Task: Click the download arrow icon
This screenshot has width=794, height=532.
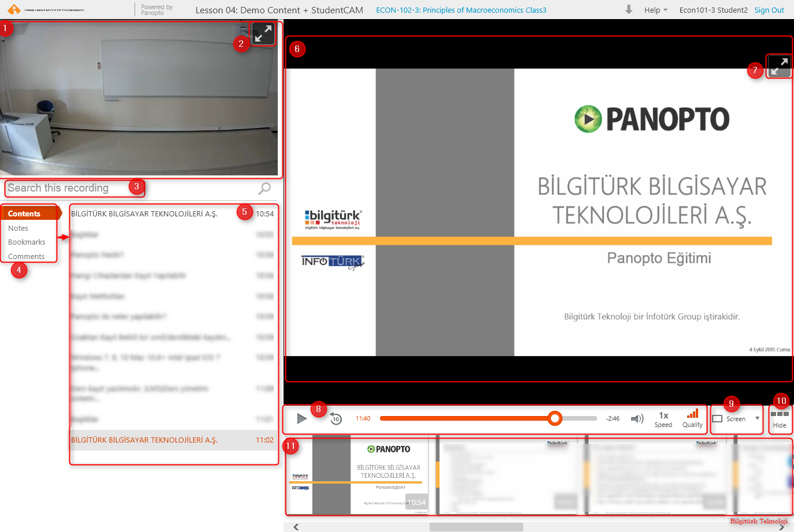Action: tap(629, 9)
